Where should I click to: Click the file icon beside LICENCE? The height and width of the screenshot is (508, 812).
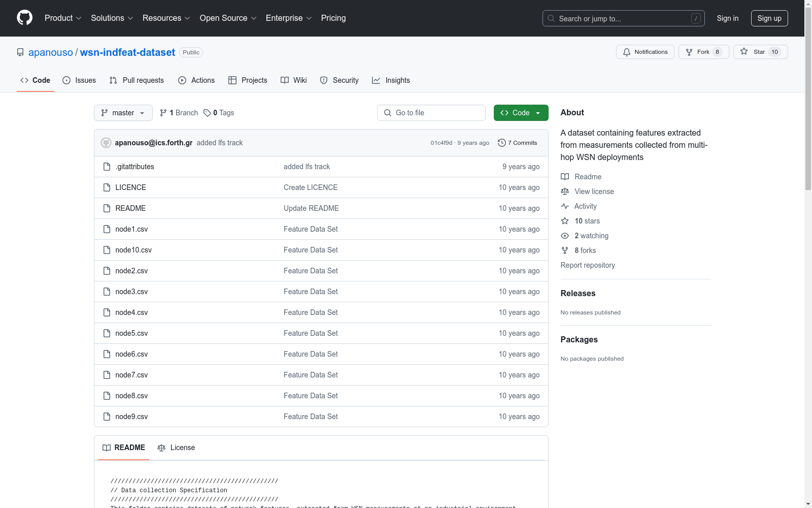[x=107, y=187]
